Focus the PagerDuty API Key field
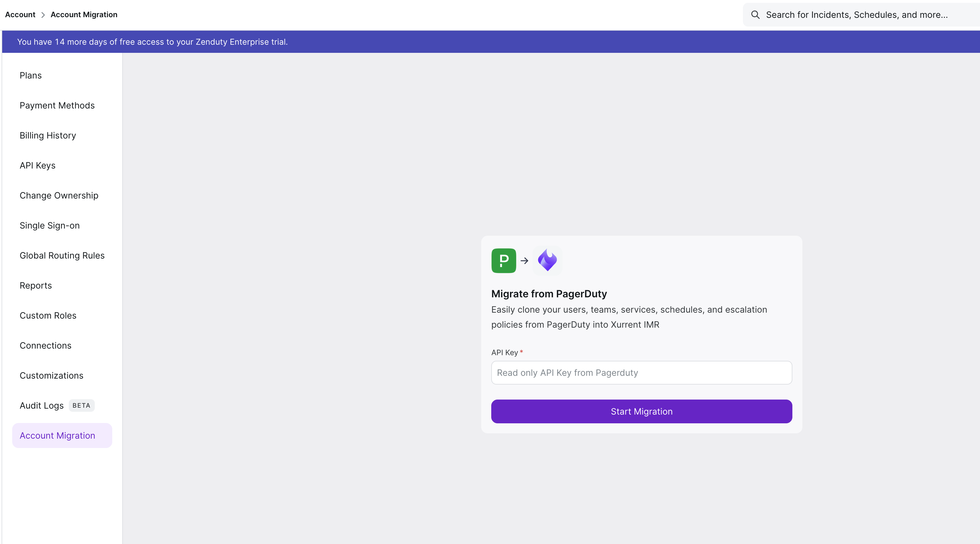 (641, 373)
